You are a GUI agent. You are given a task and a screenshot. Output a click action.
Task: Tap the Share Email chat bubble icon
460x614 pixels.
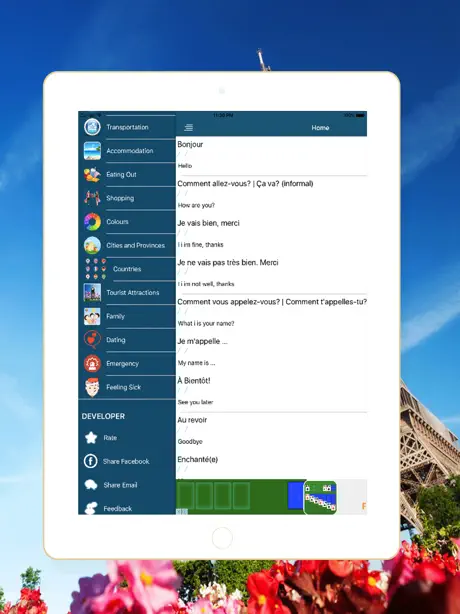tap(91, 485)
